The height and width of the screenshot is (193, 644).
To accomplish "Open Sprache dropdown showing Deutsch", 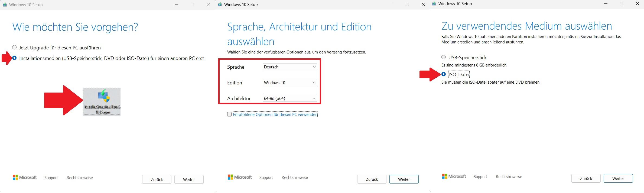I will (x=290, y=67).
